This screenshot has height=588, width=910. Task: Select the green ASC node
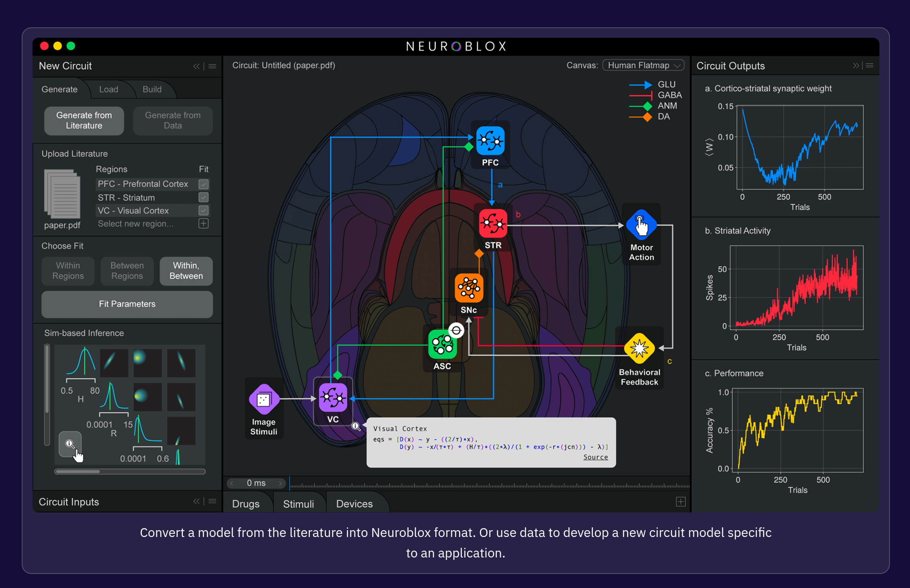pyautogui.click(x=442, y=345)
